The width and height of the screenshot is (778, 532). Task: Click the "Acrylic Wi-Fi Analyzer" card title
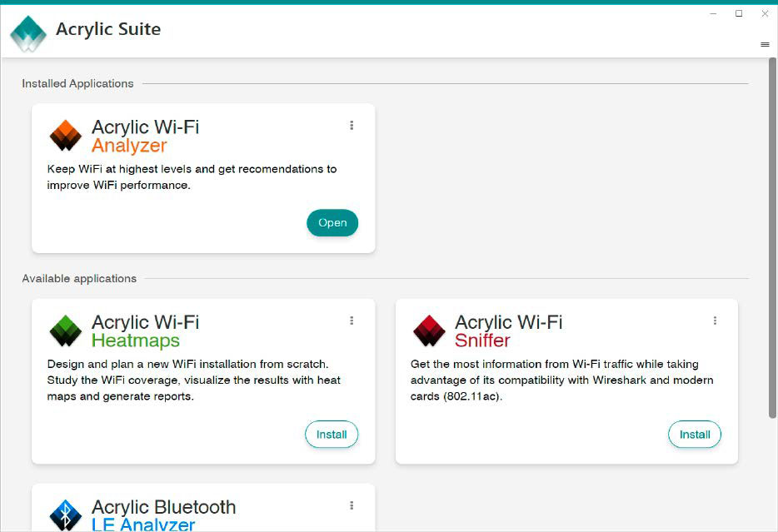(x=146, y=137)
